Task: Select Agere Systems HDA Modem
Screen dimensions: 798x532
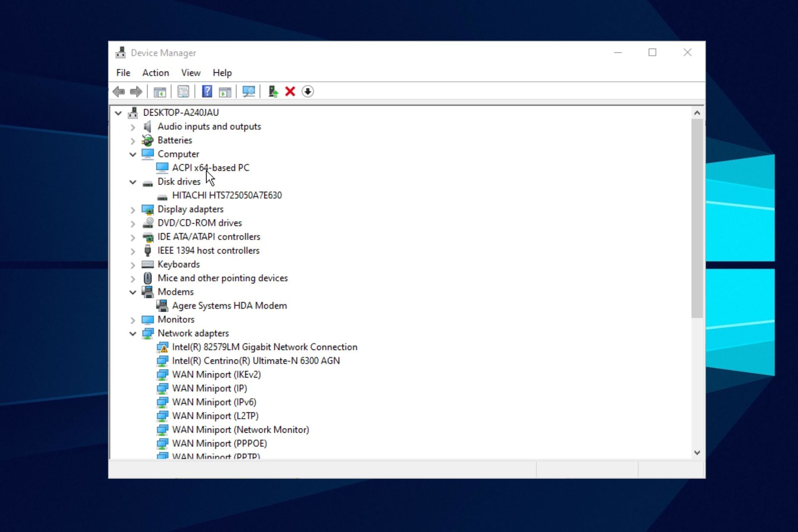Action: click(x=229, y=306)
